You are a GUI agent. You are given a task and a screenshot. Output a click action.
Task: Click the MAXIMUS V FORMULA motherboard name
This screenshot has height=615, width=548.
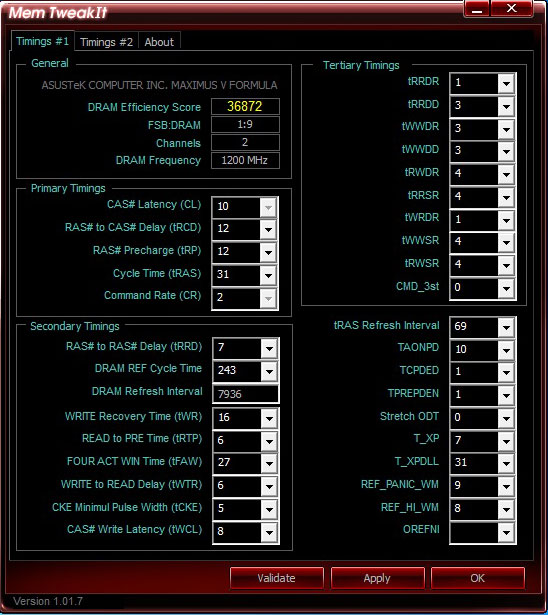pos(224,85)
